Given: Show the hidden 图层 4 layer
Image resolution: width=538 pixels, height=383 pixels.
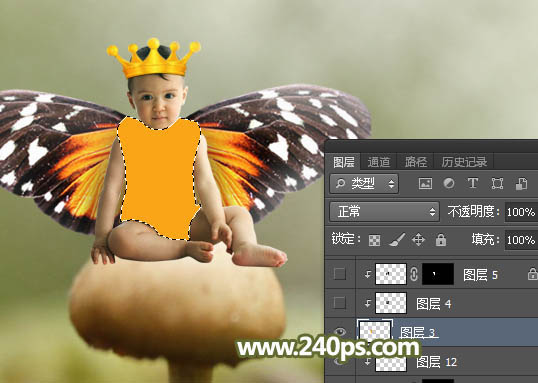Looking at the screenshot, I should pyautogui.click(x=339, y=303).
